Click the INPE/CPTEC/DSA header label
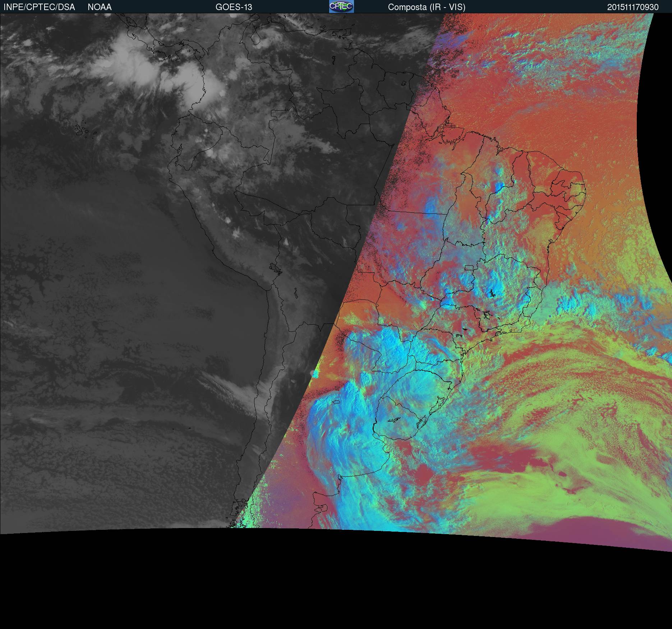The height and width of the screenshot is (629, 672). 39,7
